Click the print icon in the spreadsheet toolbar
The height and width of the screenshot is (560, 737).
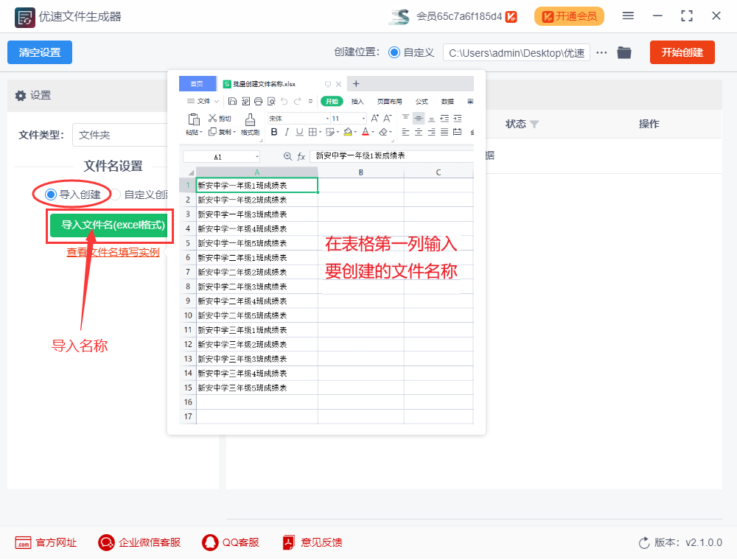(258, 101)
